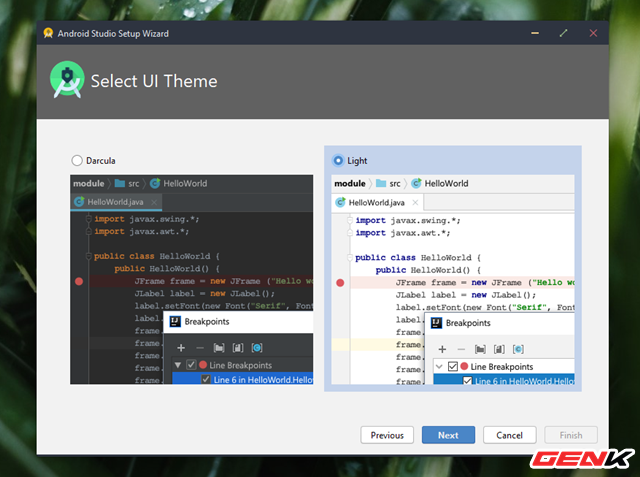Viewport: 640px width, 477px height.
Task: Toggle Line Breakpoints checkbox in Light preview
Action: point(455,367)
